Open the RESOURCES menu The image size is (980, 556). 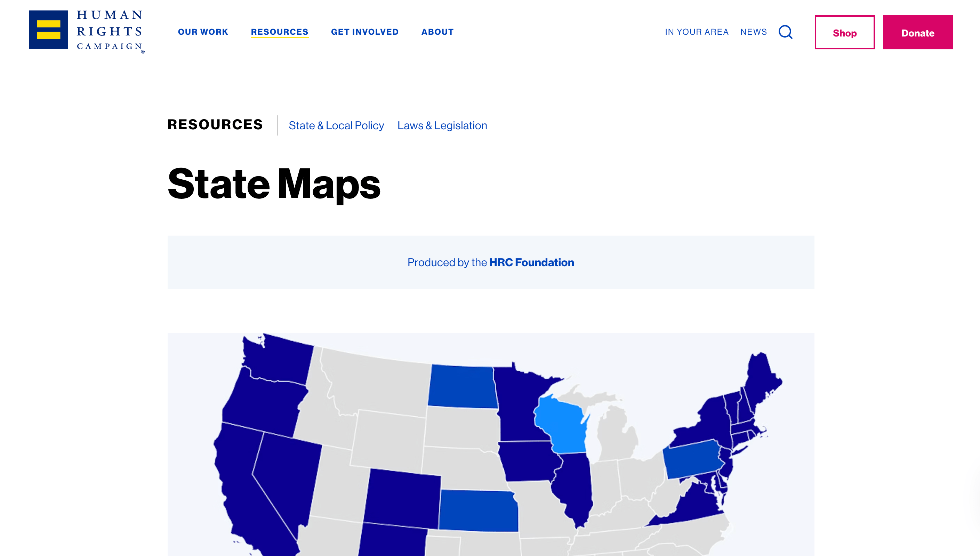click(280, 32)
